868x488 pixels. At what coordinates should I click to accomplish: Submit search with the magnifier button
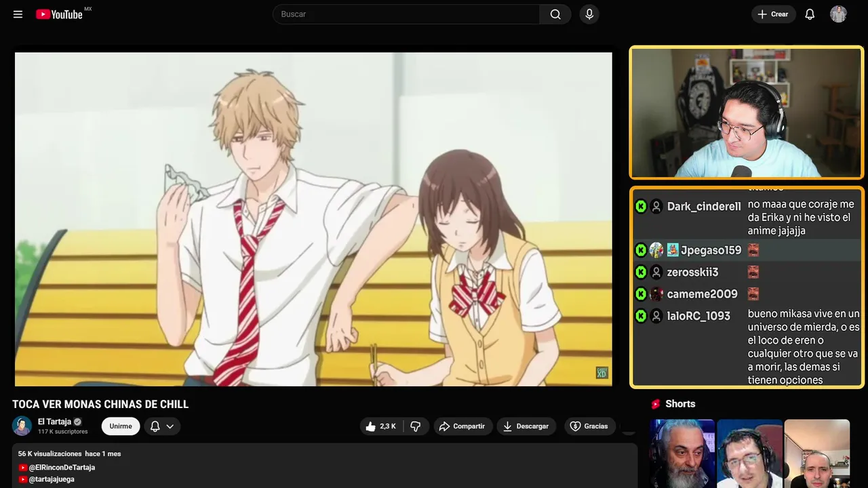pos(555,14)
